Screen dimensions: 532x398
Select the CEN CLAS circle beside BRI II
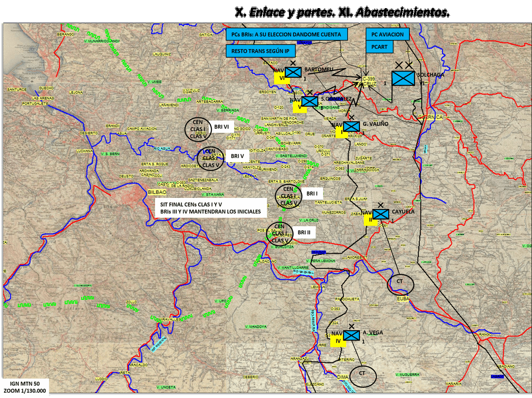pos(279,234)
